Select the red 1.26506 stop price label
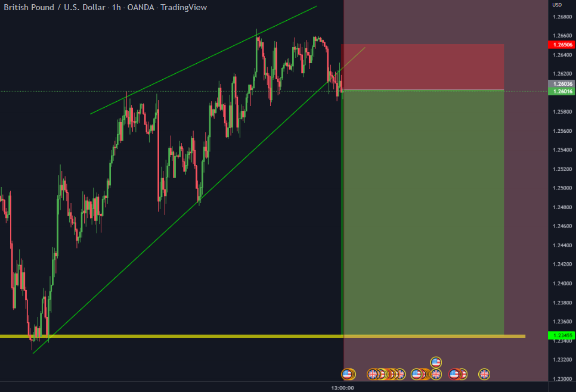 (561, 45)
